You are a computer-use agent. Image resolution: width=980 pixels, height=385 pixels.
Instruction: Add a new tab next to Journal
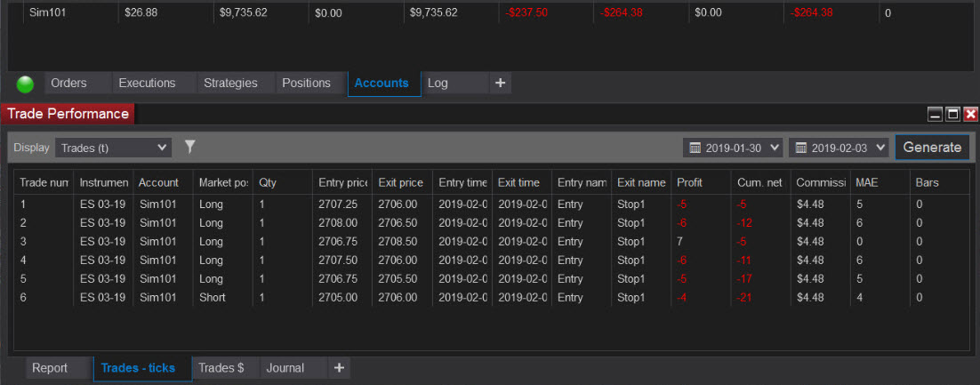pyautogui.click(x=339, y=368)
